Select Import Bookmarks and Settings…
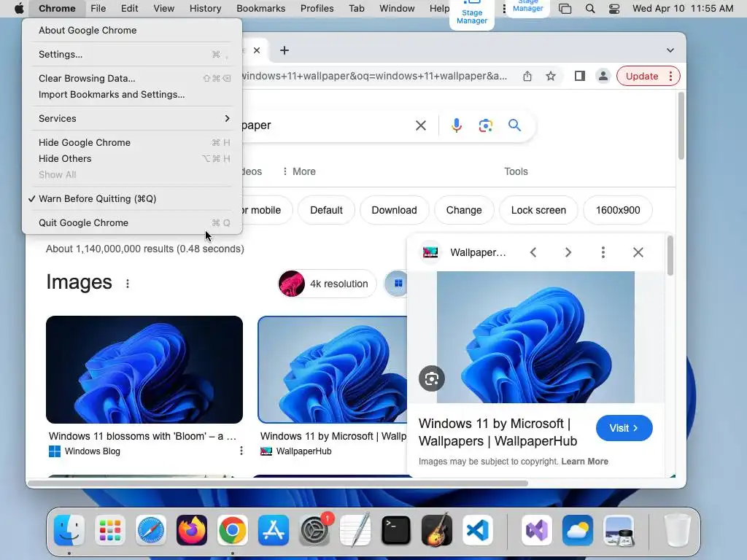The height and width of the screenshot is (560, 747). click(x=132, y=94)
